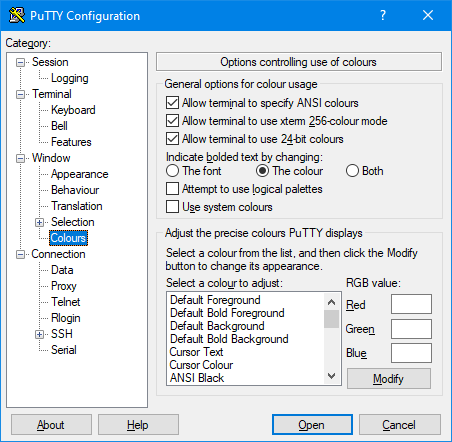
Task: Click the PuTTY icon in the title bar
Action: click(17, 15)
